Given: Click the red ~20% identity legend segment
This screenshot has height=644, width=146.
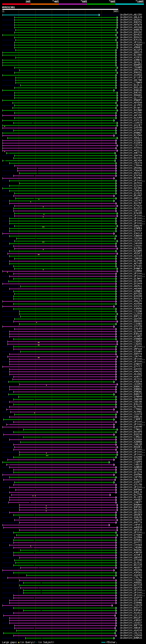Looking at the screenshot, I should (x=16, y=4).
